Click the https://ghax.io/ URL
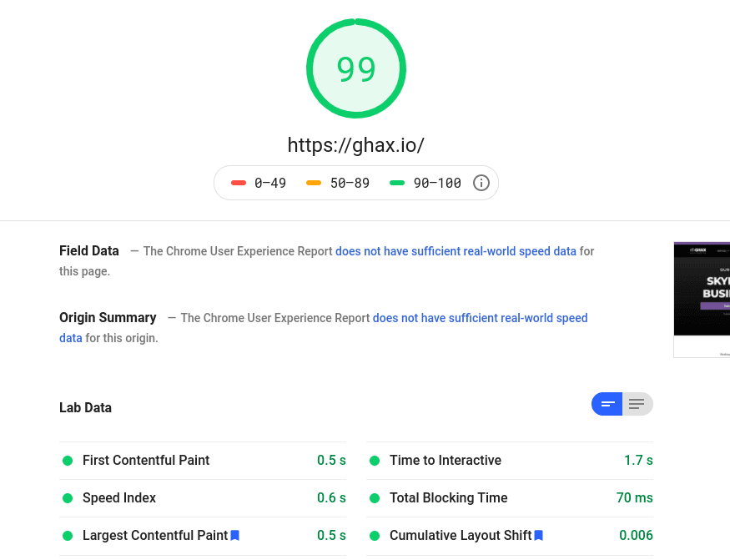The width and height of the screenshot is (730, 560). coord(356,145)
